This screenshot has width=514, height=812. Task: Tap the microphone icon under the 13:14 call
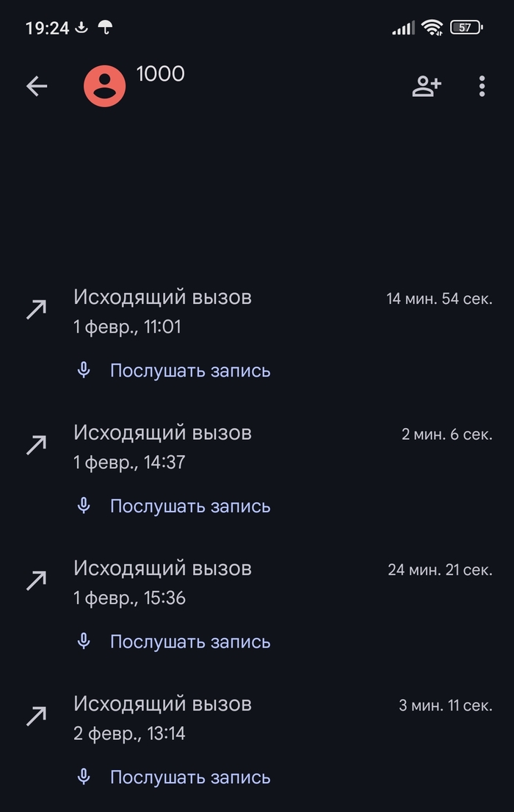point(84,777)
